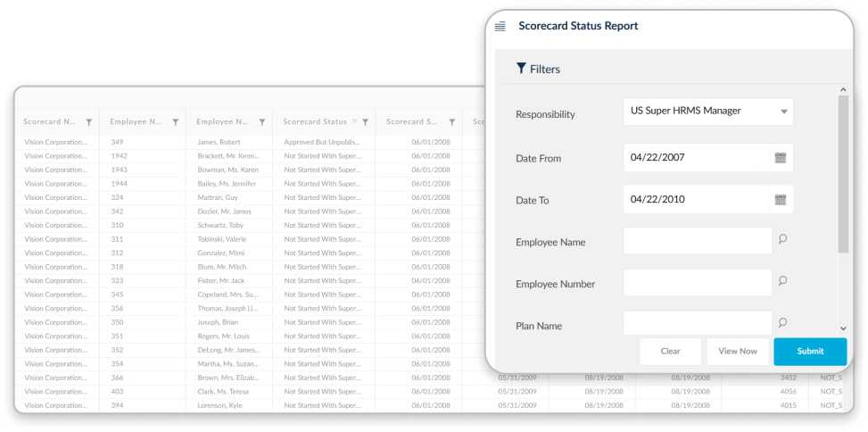The image size is (868, 432).
Task: Select the row for James, Robert
Action: click(219, 142)
